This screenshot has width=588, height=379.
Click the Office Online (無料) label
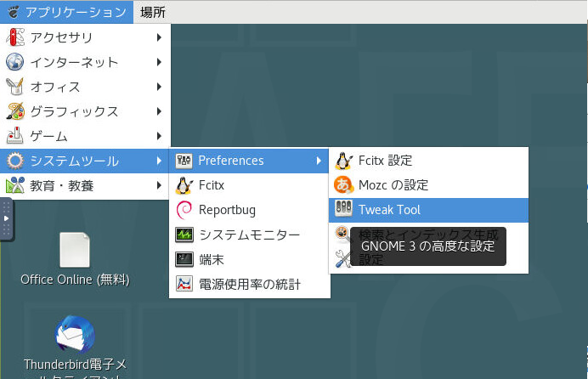[x=75, y=280]
